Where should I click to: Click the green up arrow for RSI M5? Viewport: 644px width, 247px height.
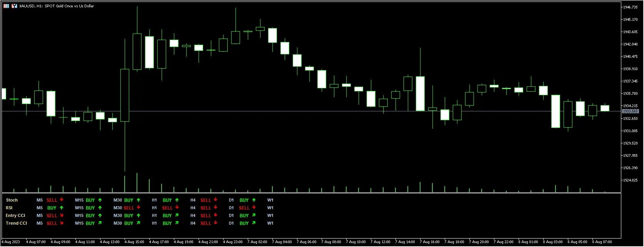(x=62, y=208)
